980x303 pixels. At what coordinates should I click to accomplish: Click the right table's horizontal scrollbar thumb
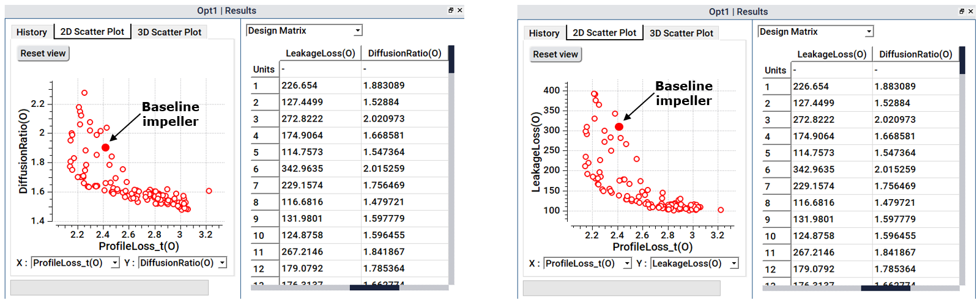tap(885, 288)
